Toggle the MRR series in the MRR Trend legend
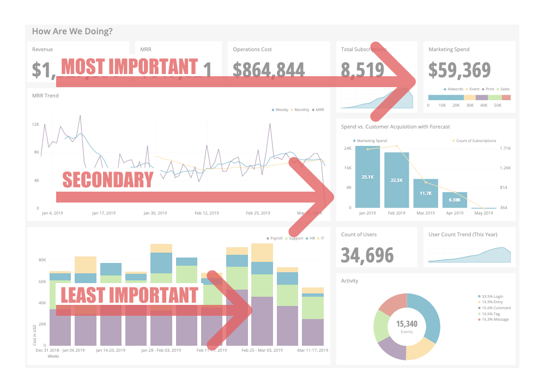This screenshot has width=545, height=392. 318,110
